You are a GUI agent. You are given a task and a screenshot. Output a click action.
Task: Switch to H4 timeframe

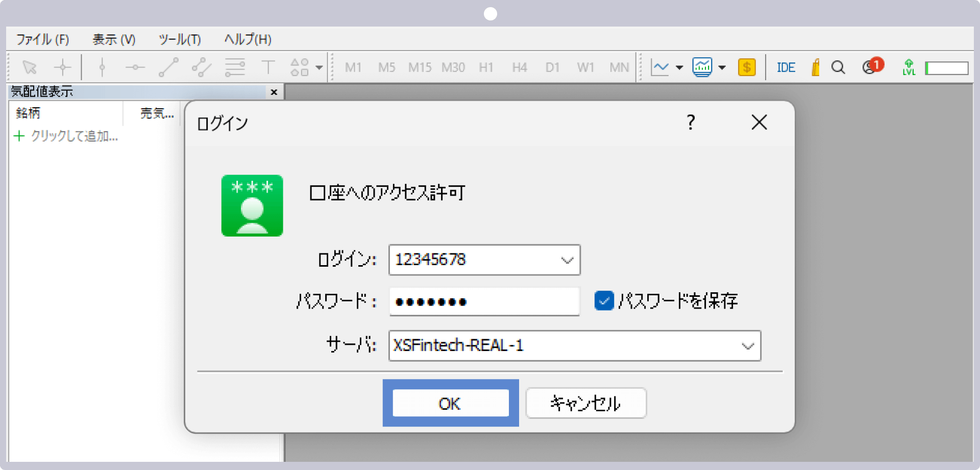point(520,67)
